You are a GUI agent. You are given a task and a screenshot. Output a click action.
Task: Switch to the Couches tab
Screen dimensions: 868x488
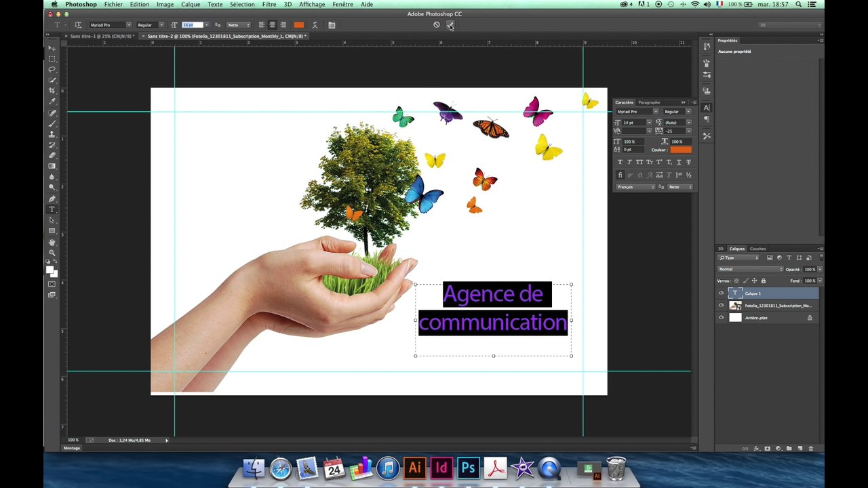[x=757, y=249]
